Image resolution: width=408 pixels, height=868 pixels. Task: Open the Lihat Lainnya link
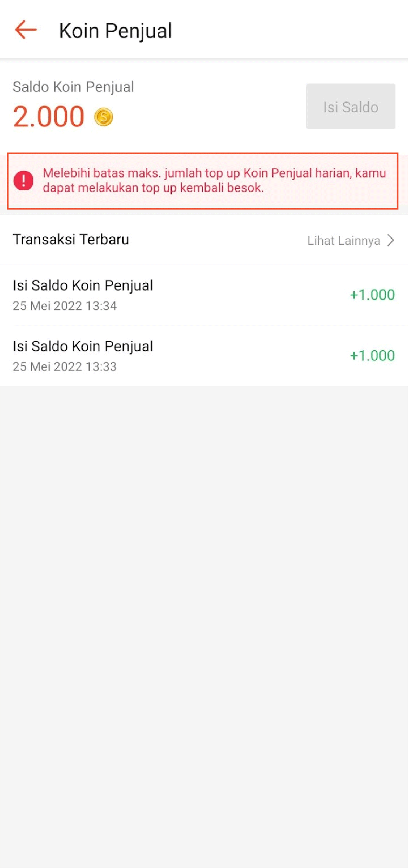pos(344,241)
